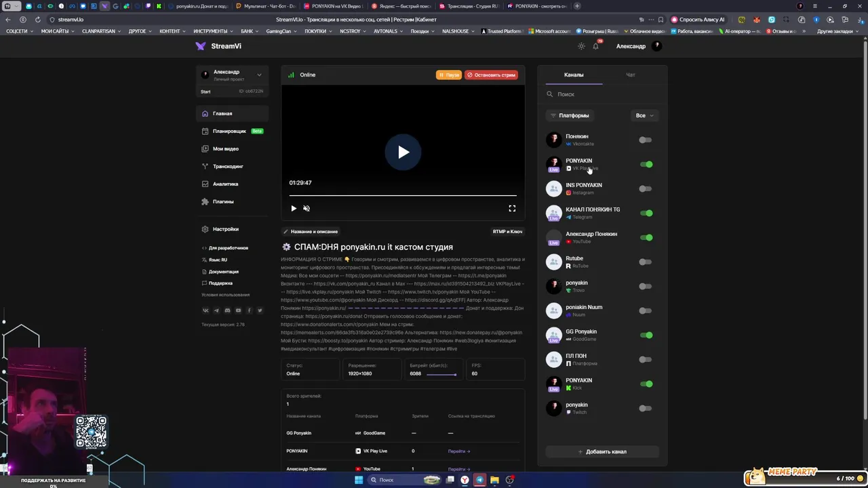This screenshot has height=488, width=868.
Task: Open File Explorer from the taskbar
Action: coord(494,480)
